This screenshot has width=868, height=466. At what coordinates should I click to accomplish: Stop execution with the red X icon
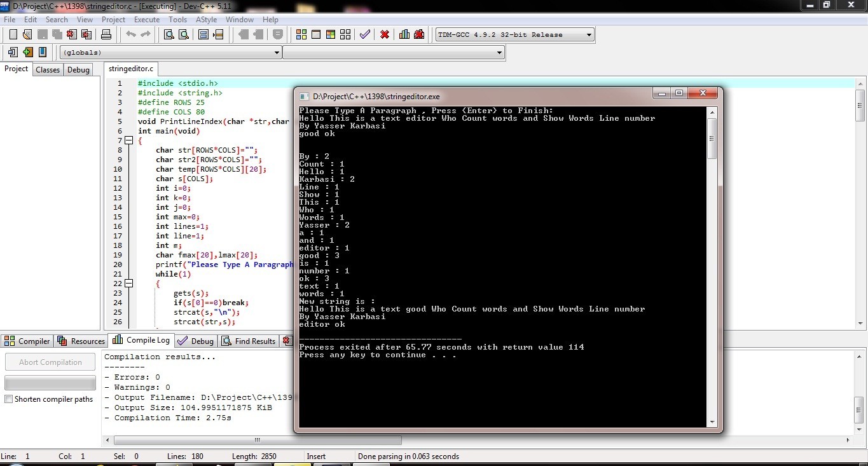(x=385, y=34)
